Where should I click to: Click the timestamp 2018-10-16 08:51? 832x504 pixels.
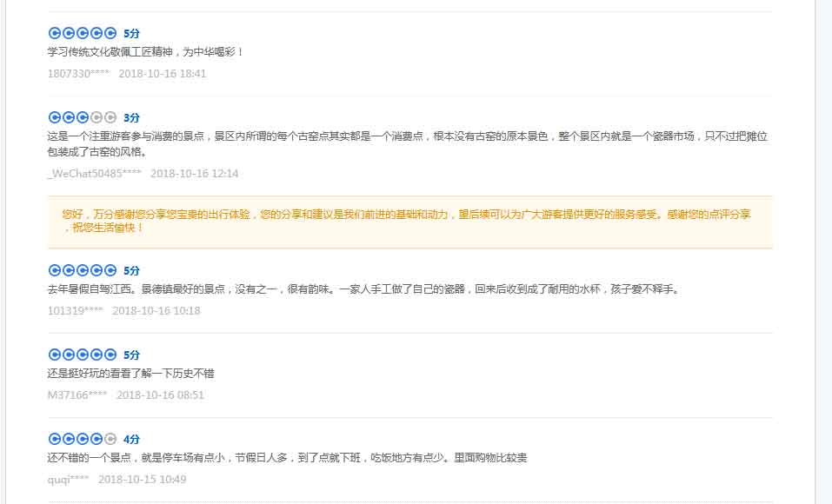[x=160, y=395]
